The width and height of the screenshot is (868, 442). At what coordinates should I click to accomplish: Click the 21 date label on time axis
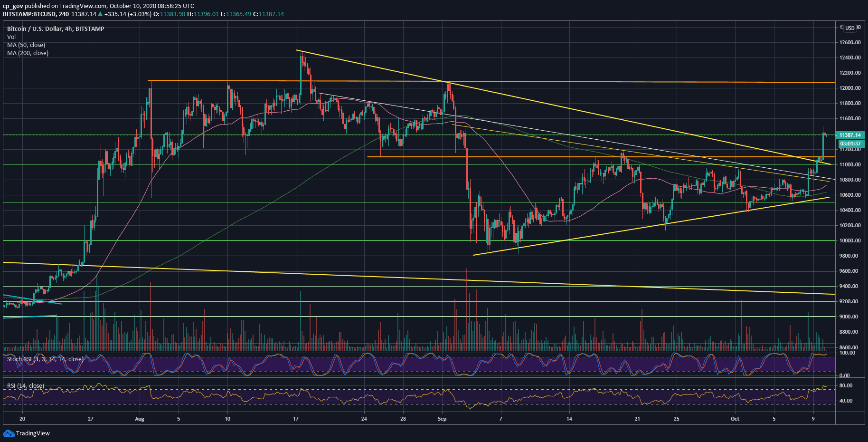[637, 419]
